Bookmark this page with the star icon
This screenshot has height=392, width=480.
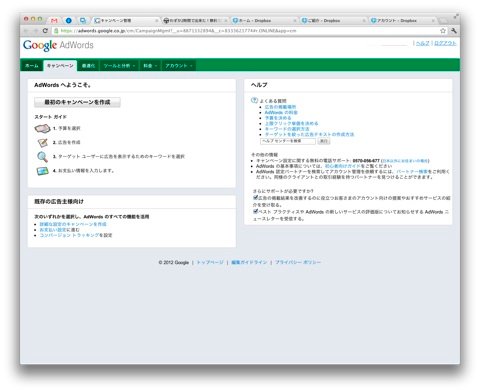click(x=443, y=31)
